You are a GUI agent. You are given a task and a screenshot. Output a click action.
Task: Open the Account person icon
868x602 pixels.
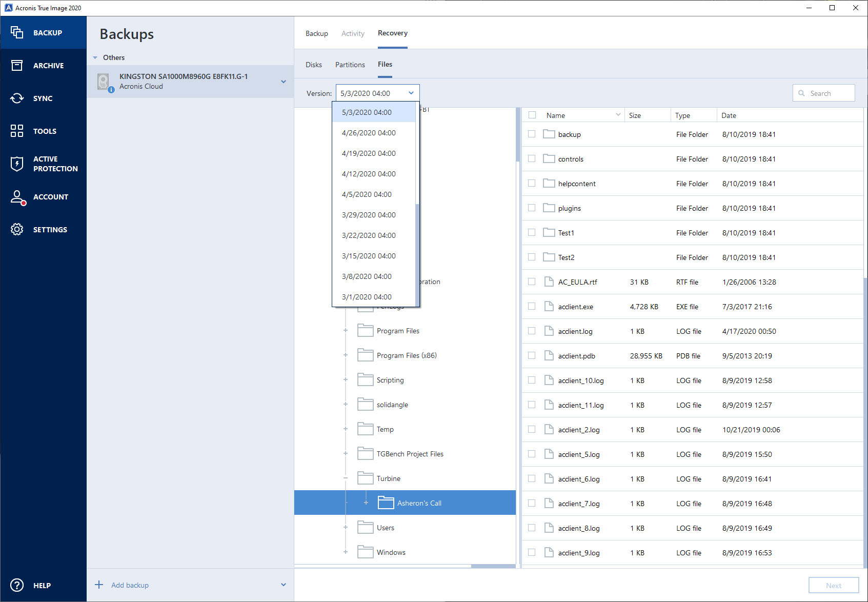click(x=18, y=197)
